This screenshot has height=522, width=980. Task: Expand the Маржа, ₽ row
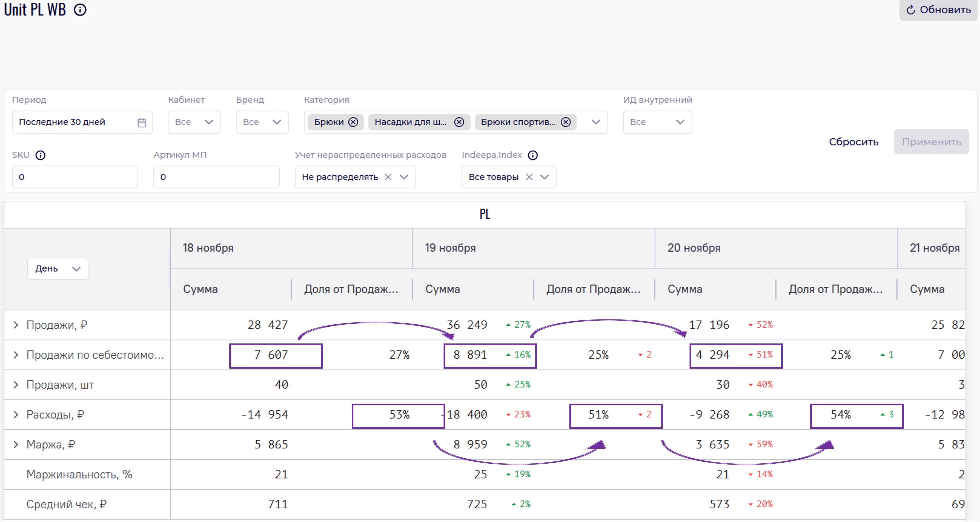16,445
